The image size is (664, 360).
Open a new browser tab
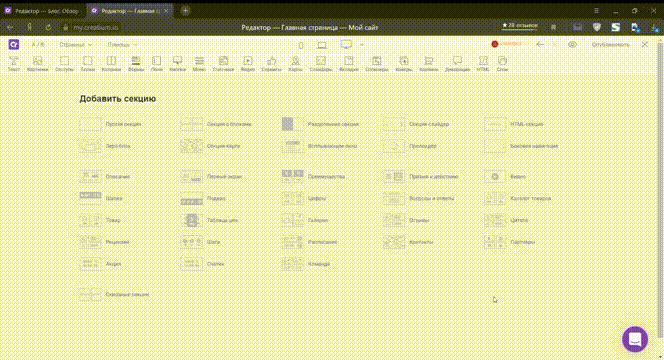(x=185, y=11)
